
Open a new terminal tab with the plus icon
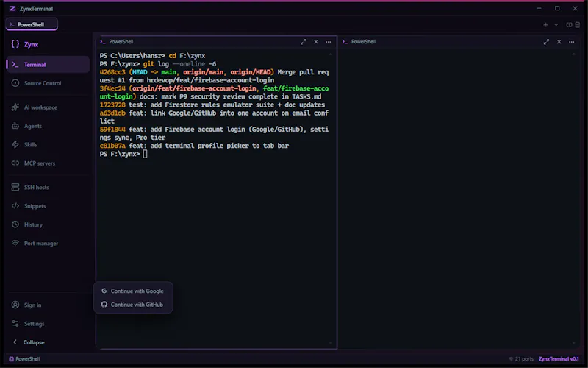click(x=545, y=25)
